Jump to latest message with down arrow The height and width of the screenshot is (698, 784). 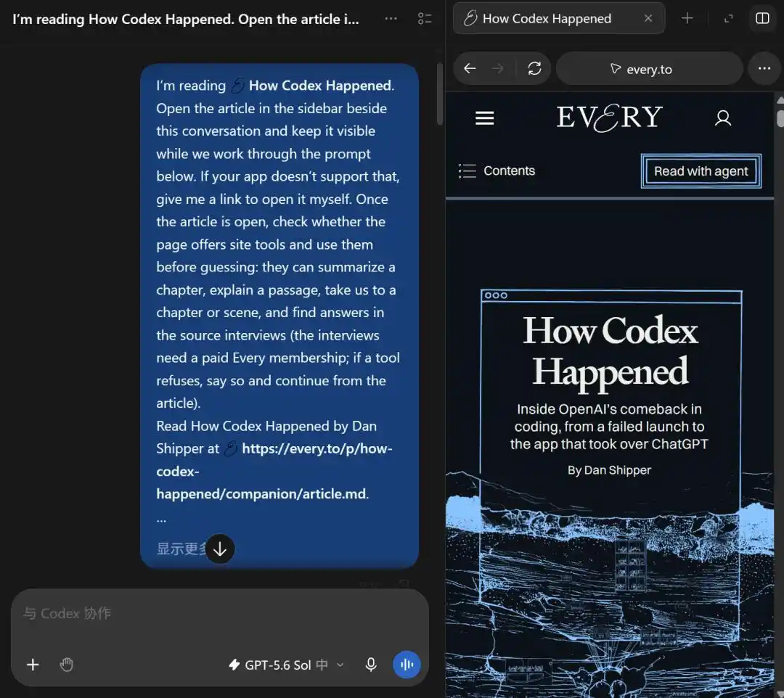(220, 549)
